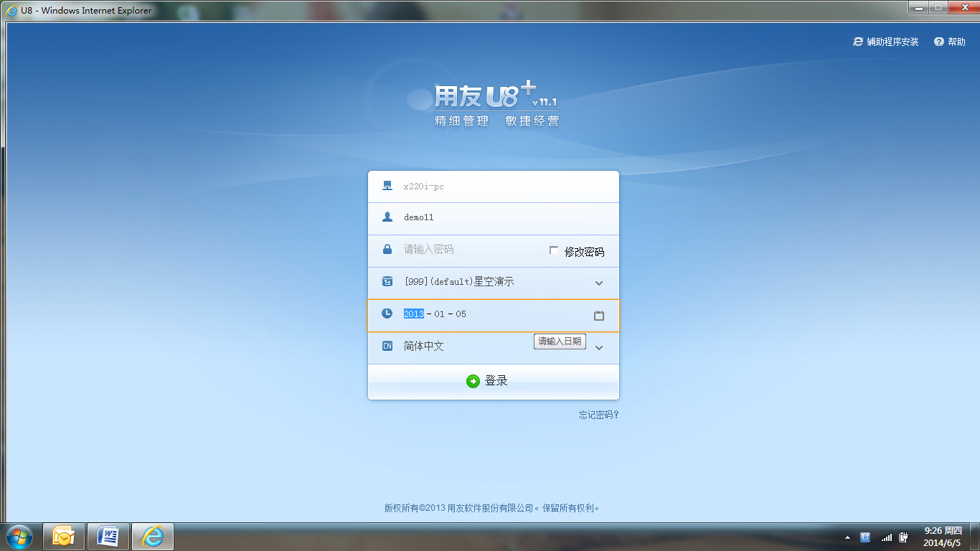Open the Windows Start orb

pyautogui.click(x=19, y=537)
